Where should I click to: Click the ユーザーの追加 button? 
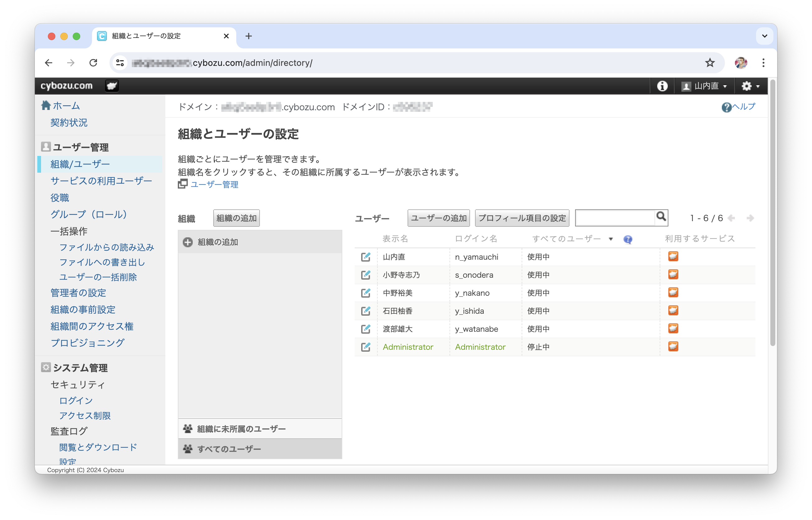tap(438, 218)
